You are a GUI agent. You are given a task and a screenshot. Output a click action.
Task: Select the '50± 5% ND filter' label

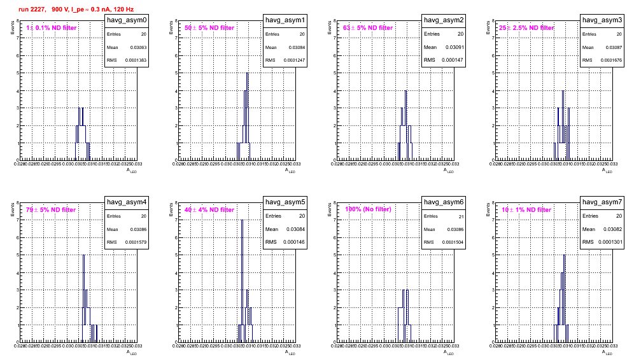coord(209,28)
